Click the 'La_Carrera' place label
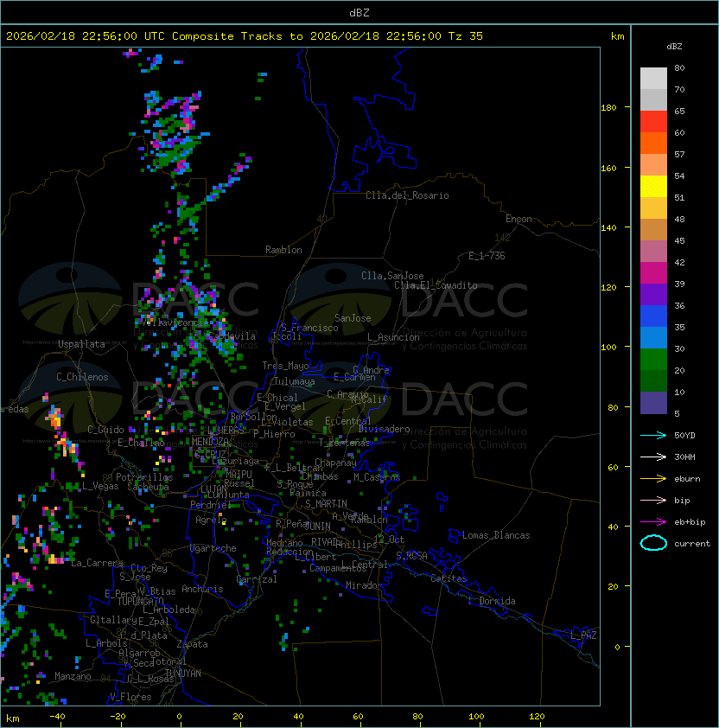Image resolution: width=719 pixels, height=728 pixels. point(98,563)
